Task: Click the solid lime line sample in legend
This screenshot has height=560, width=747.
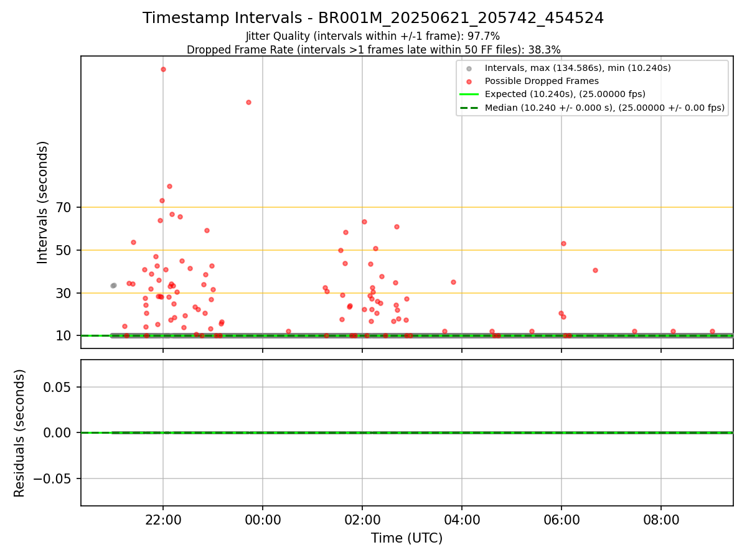Action: 469,95
